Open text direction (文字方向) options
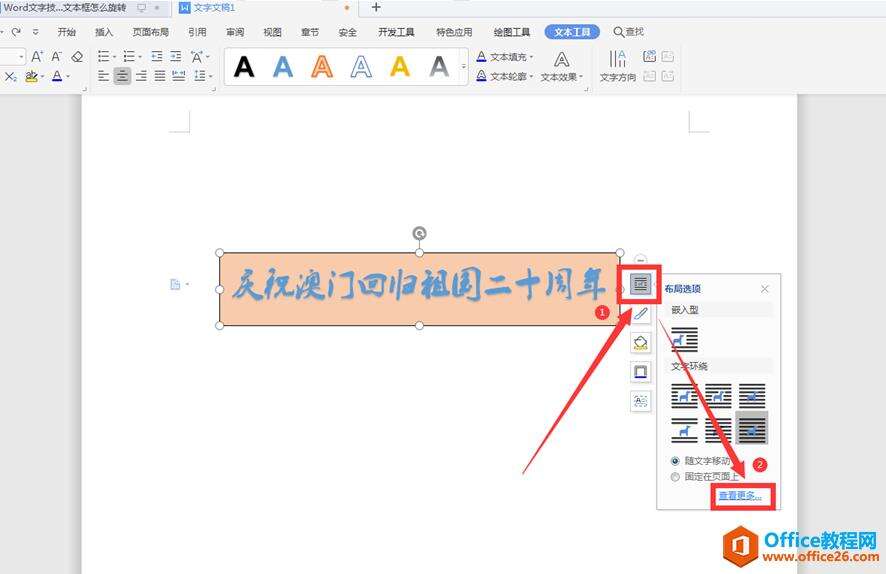 click(618, 66)
